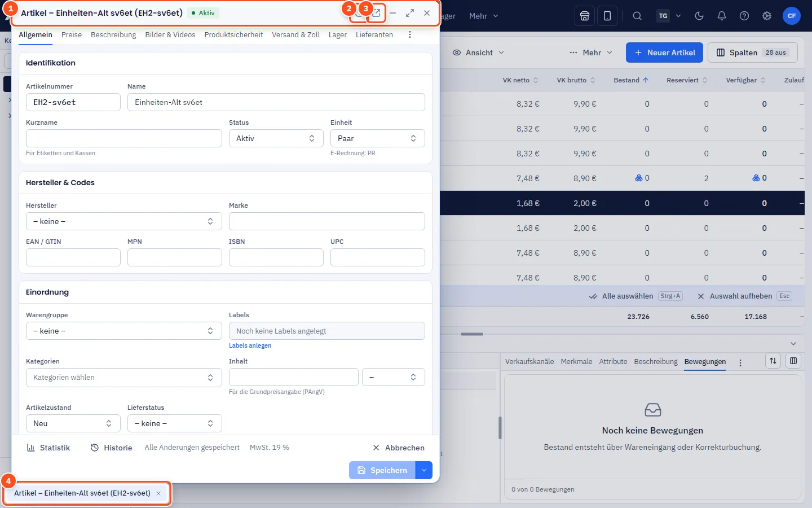Sort table by Bestand column
This screenshot has height=508, width=812.
point(631,80)
